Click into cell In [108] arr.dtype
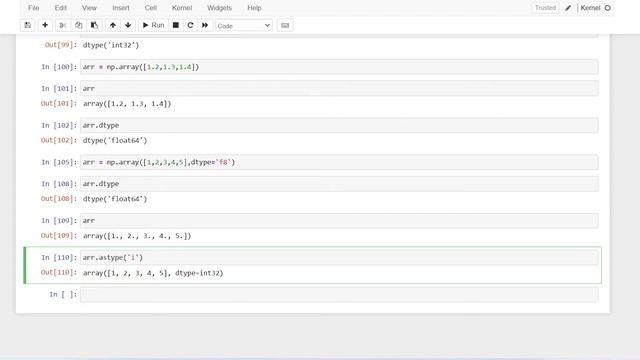The image size is (640, 360). tap(339, 184)
